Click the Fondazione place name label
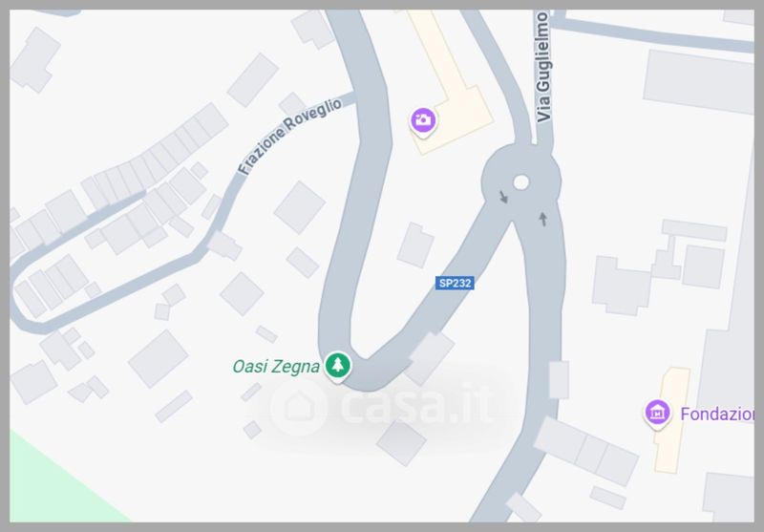Image resolution: width=764 pixels, height=532 pixels. click(x=717, y=415)
